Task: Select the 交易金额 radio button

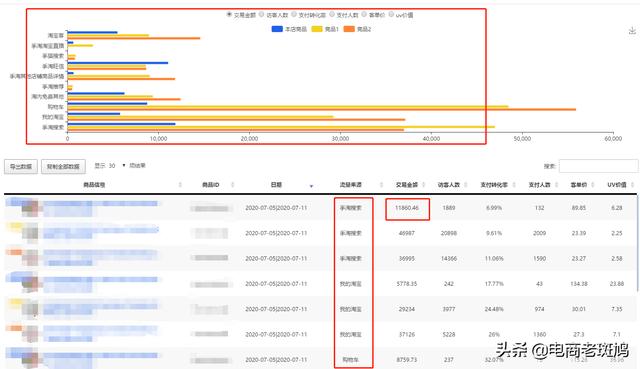Action: tap(229, 14)
